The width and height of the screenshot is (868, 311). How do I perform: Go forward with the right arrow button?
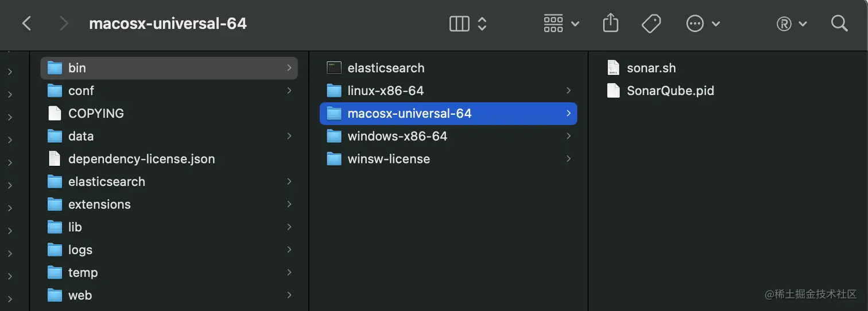64,24
